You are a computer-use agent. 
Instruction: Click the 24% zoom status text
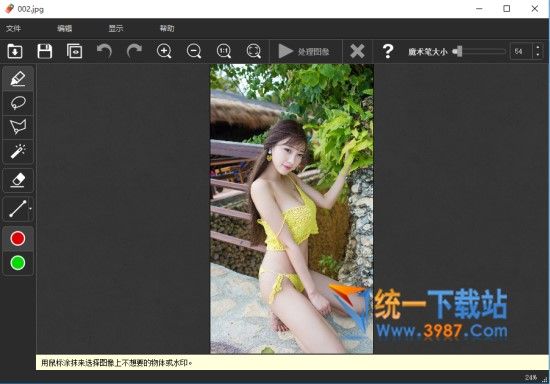coord(531,378)
